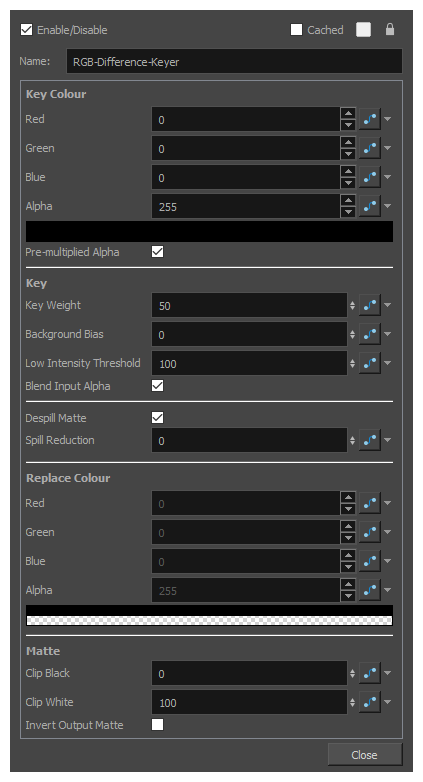This screenshot has width=423, height=782.
Task: Uncheck Pre-multiplied Alpha
Action: coord(157,252)
